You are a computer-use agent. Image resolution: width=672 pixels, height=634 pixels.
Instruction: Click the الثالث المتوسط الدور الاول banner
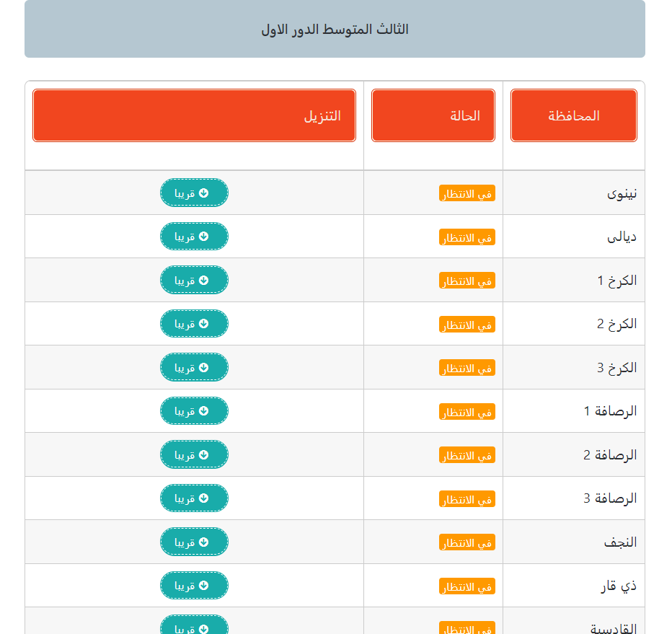[335, 29]
